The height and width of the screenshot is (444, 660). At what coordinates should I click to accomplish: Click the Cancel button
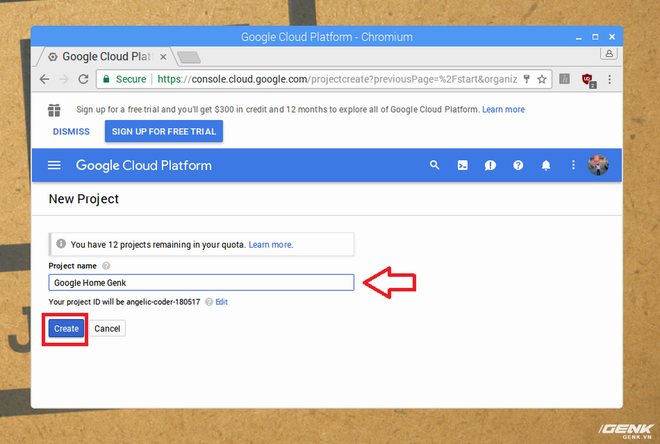107,329
